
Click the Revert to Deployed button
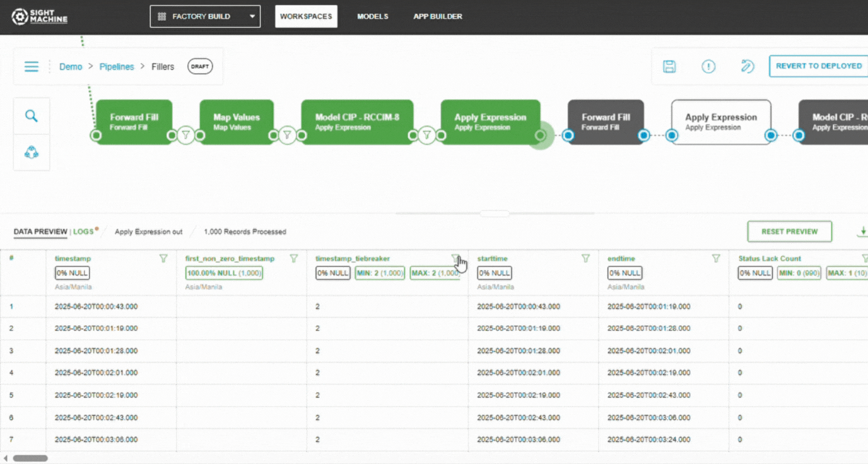818,66
